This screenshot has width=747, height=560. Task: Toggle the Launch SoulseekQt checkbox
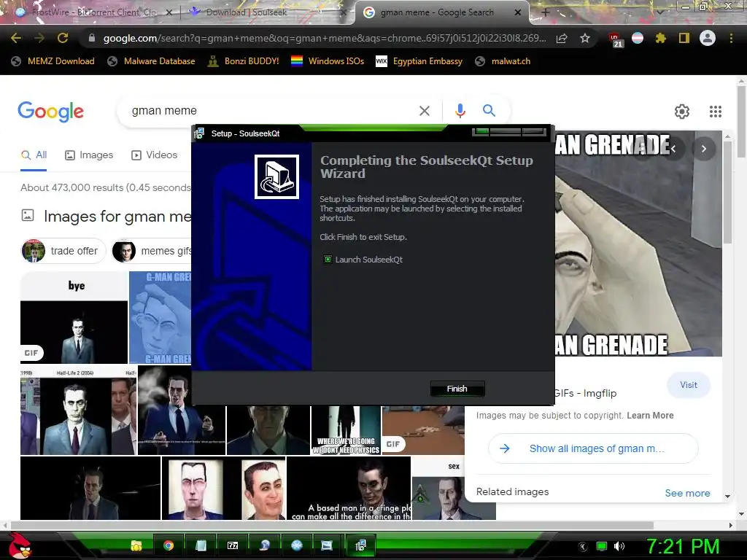click(328, 260)
